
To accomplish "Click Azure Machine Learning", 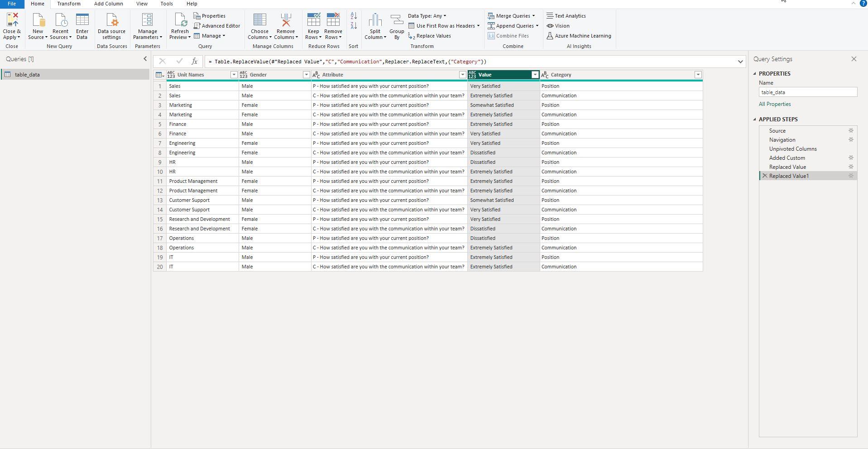I will pyautogui.click(x=579, y=36).
